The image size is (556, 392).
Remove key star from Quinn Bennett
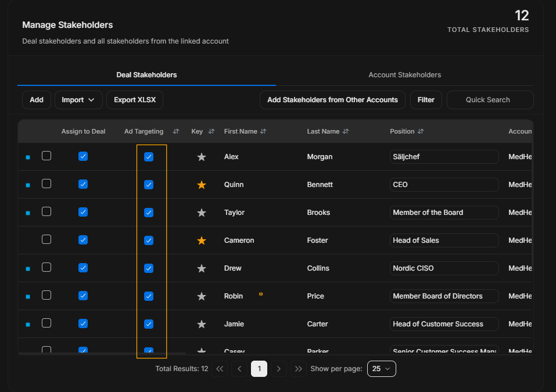pos(202,185)
